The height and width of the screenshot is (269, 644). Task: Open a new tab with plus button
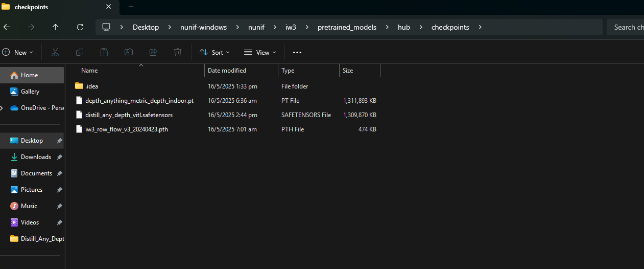(x=131, y=7)
